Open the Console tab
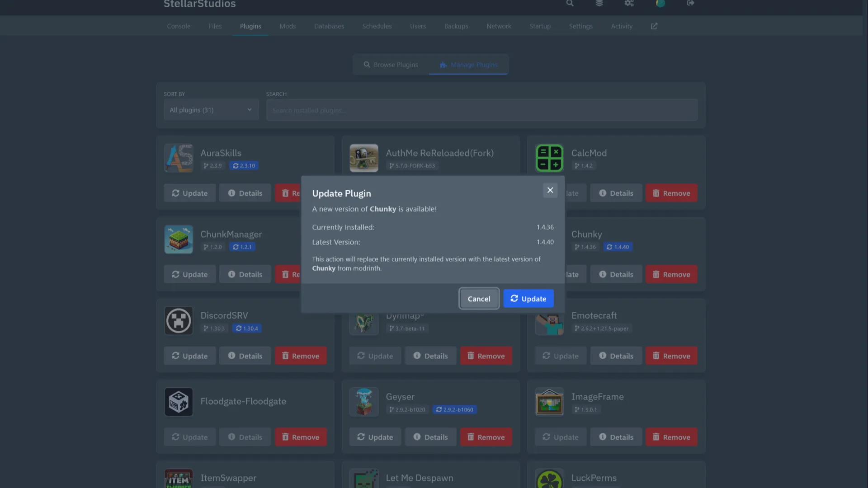 click(179, 26)
